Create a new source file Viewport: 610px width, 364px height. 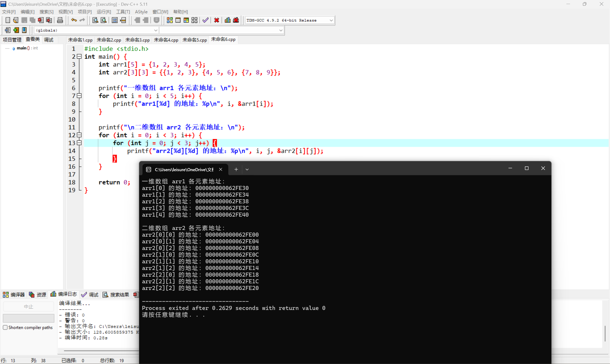(8, 20)
